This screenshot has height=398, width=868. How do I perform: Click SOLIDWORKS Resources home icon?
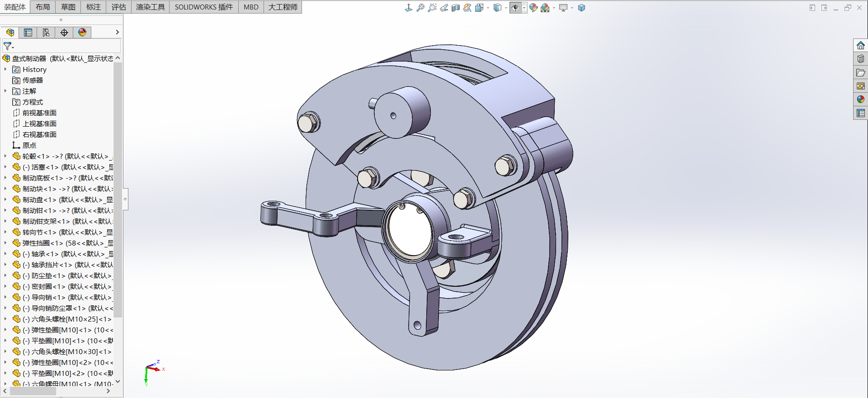[860, 45]
